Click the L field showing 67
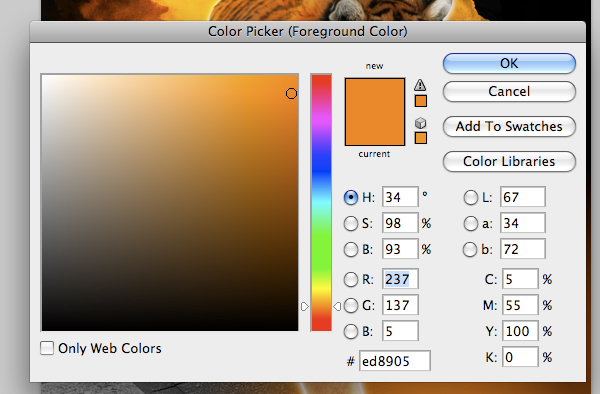This screenshot has height=394, width=600. [x=523, y=197]
